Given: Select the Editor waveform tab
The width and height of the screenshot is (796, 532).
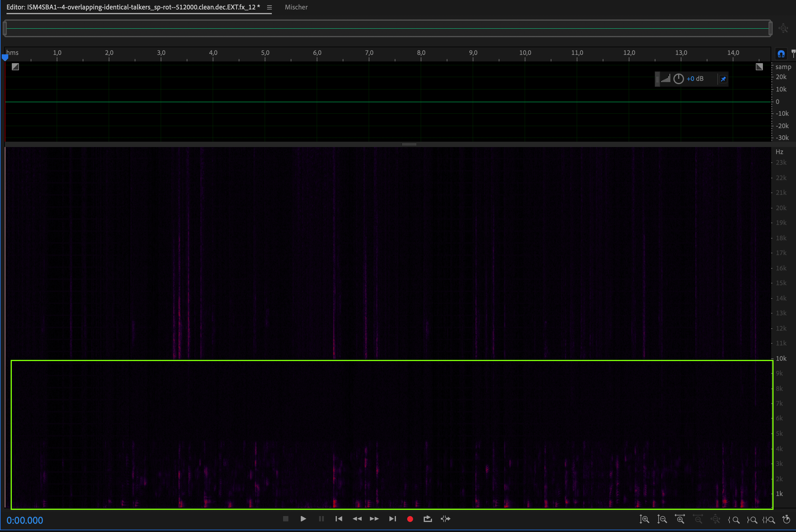Looking at the screenshot, I should tap(133, 7).
